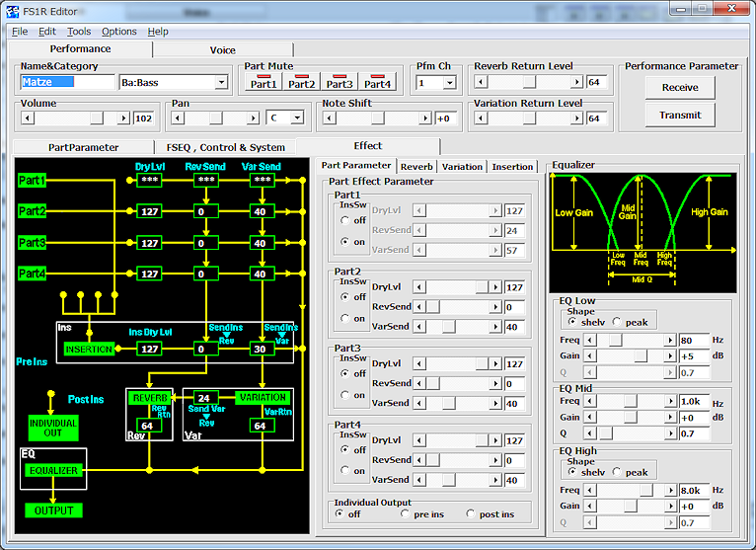Click the Volume value field showing 102
The height and width of the screenshot is (550, 756).
[144, 118]
